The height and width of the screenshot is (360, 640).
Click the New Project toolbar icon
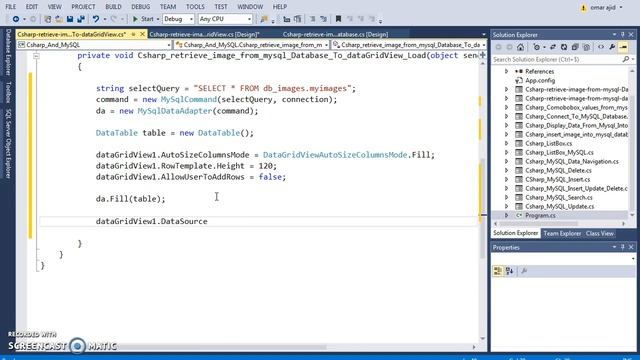coord(47,19)
